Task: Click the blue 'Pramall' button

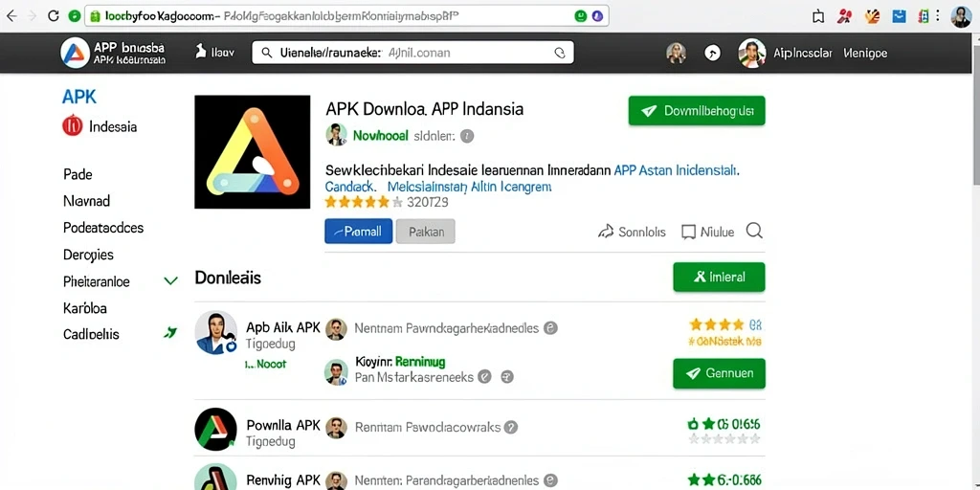Action: coord(359,232)
